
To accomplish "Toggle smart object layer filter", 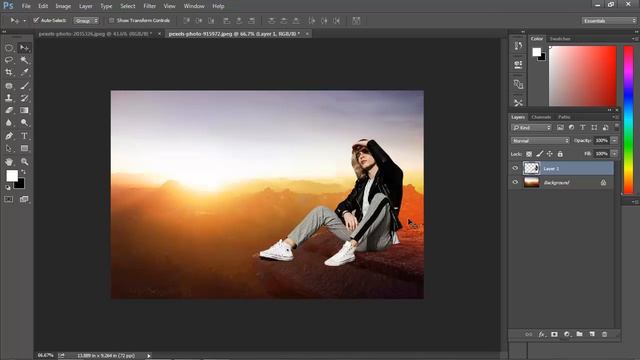I will (606, 128).
